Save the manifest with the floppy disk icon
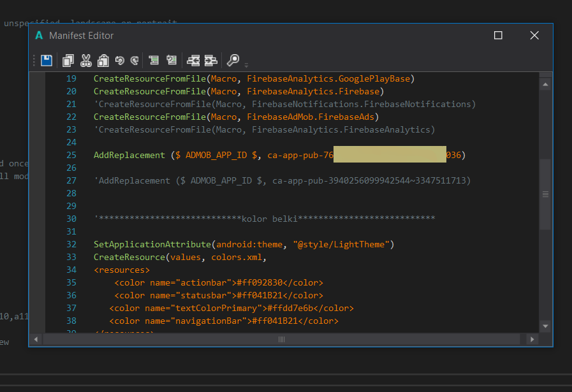This screenshot has height=392, width=572. pos(47,60)
